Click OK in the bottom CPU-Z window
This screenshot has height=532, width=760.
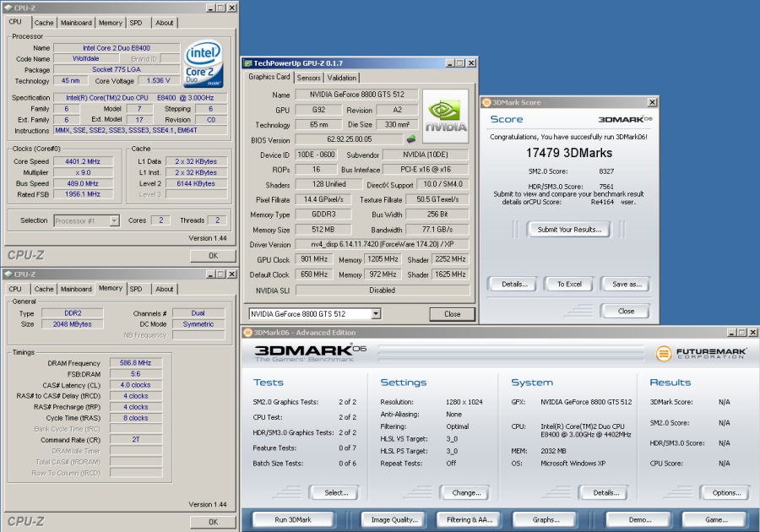coord(214,522)
